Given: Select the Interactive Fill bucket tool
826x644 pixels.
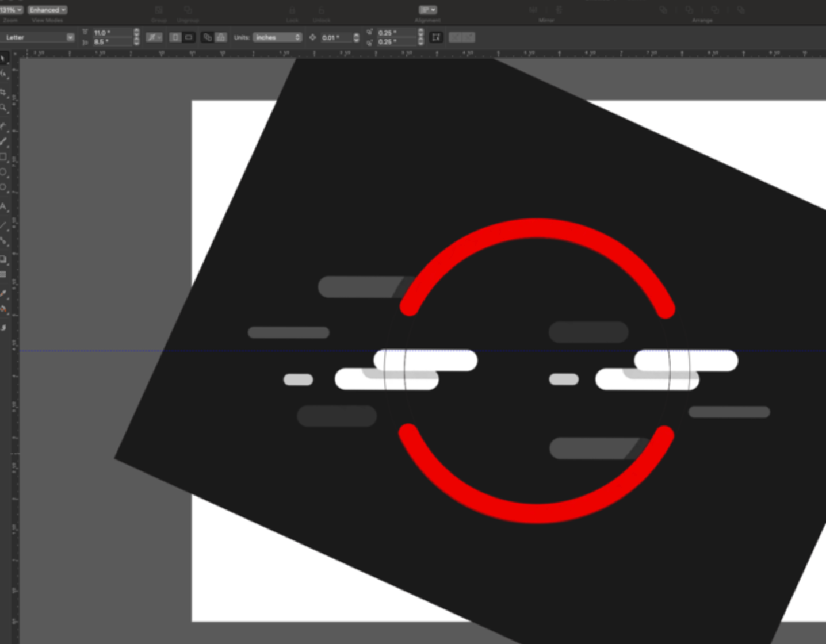Looking at the screenshot, I should pos(3,309).
